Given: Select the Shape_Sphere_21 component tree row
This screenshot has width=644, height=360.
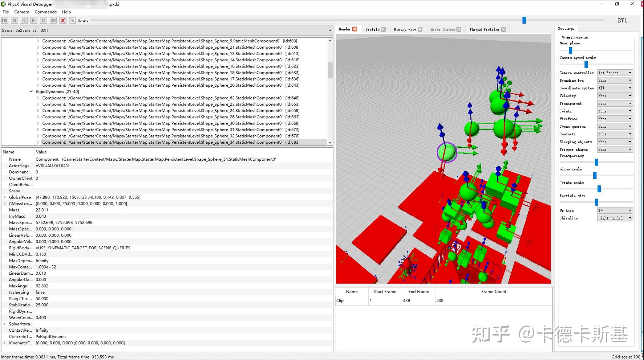Looking at the screenshot, I should pos(171,47).
